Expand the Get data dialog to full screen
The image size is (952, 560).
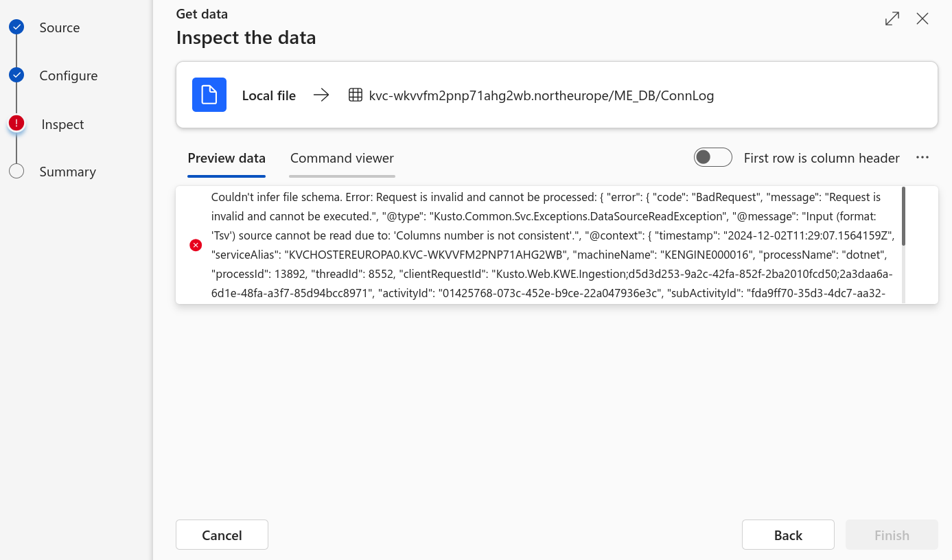pyautogui.click(x=892, y=19)
